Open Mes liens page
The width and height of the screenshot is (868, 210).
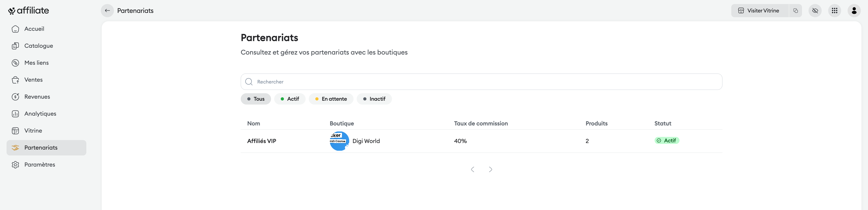36,63
